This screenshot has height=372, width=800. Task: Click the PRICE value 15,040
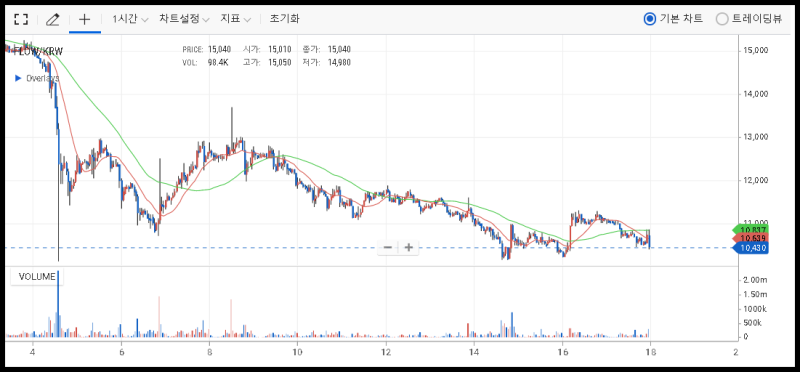click(x=219, y=49)
